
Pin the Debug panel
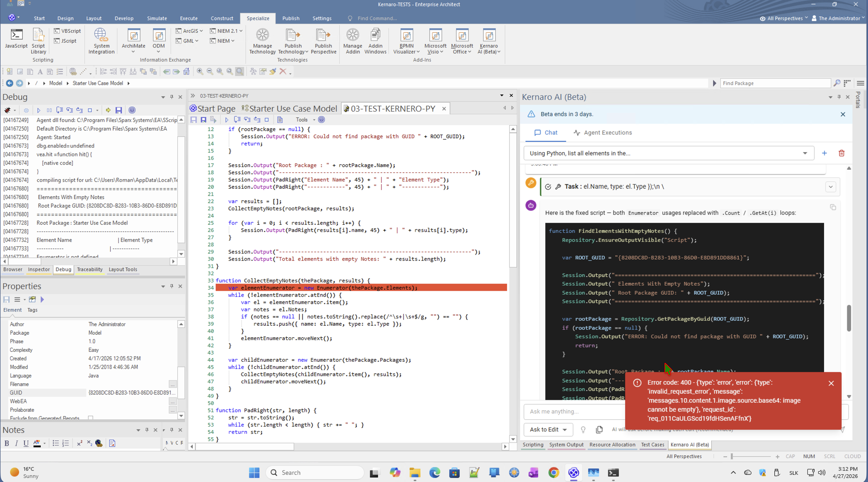171,97
